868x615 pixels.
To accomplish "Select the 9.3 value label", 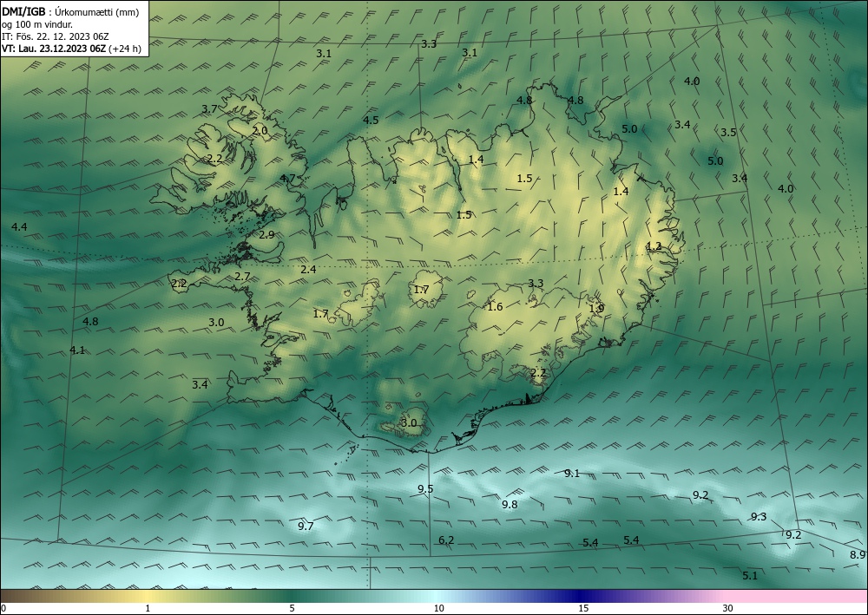I will click(x=759, y=517).
